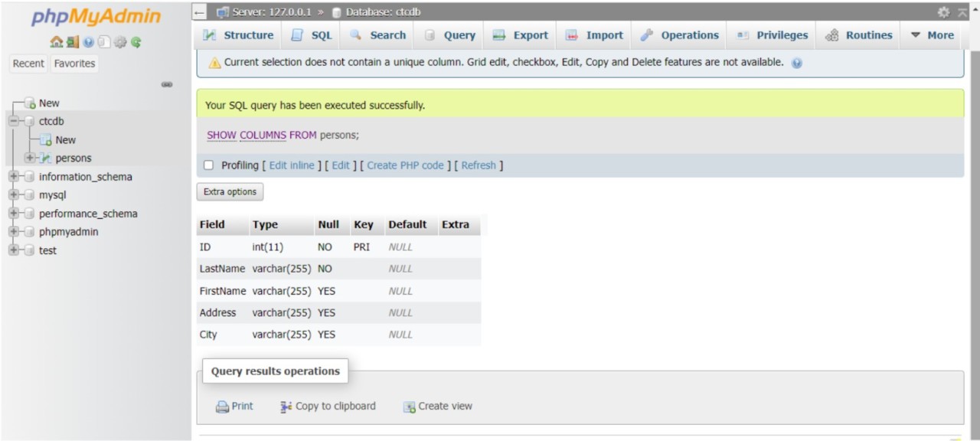Click the Home icon under phpMyAdmin logo
This screenshot has height=441, width=980.
click(x=56, y=43)
